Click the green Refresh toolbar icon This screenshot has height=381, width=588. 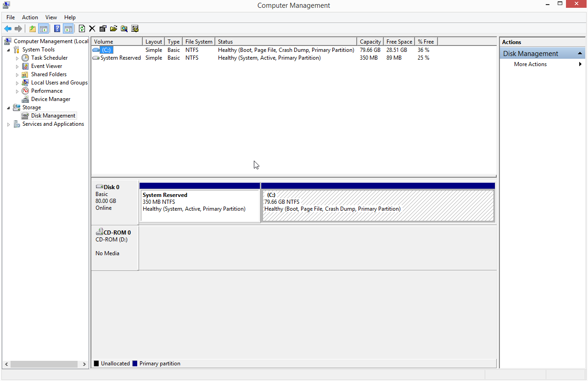pos(82,29)
